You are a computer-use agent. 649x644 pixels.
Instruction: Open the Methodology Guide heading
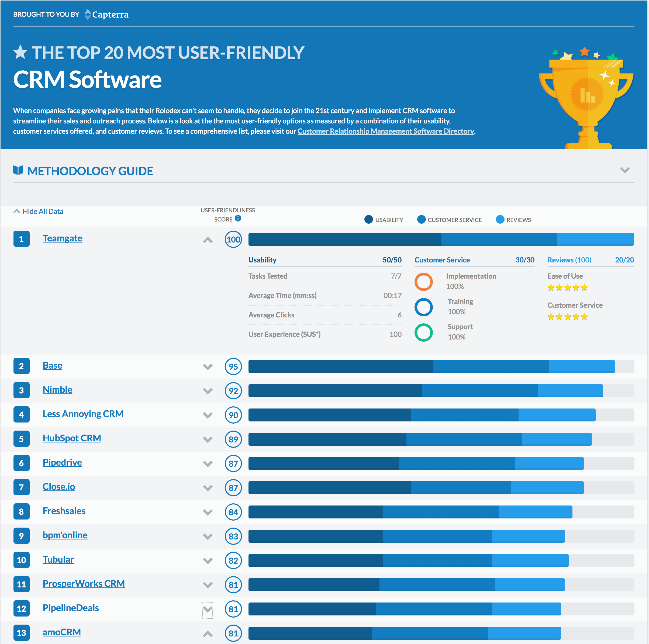(90, 171)
